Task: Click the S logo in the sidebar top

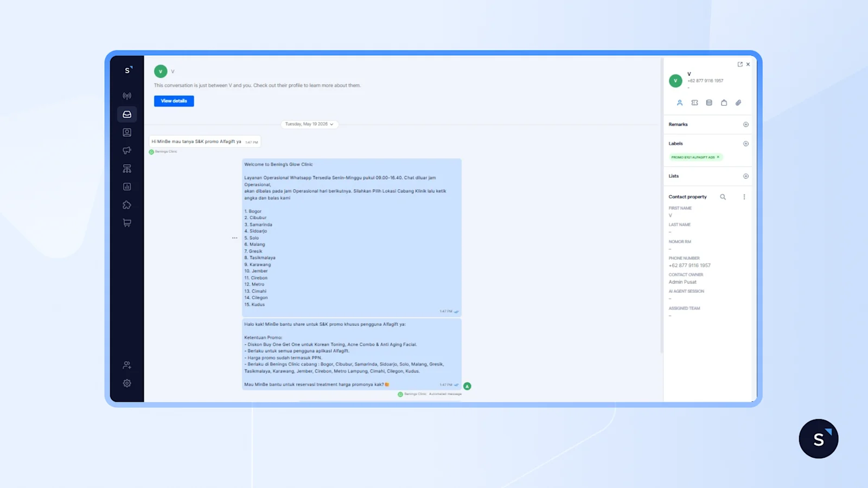Action: coord(129,70)
